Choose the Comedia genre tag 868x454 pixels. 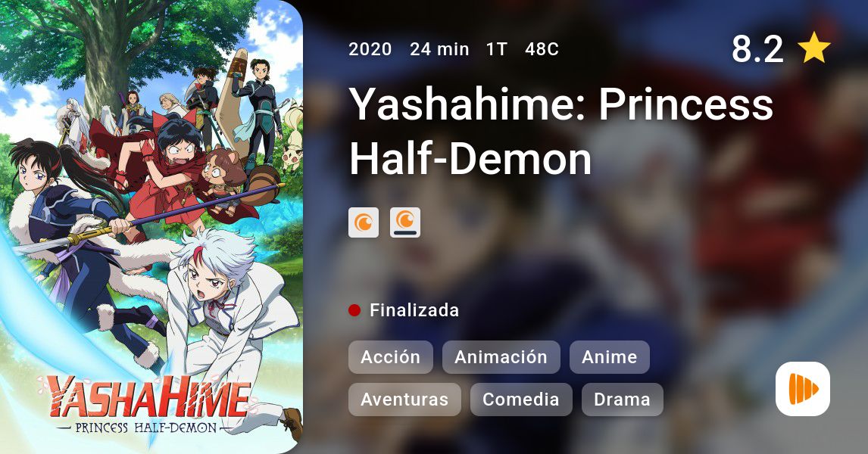click(x=521, y=400)
